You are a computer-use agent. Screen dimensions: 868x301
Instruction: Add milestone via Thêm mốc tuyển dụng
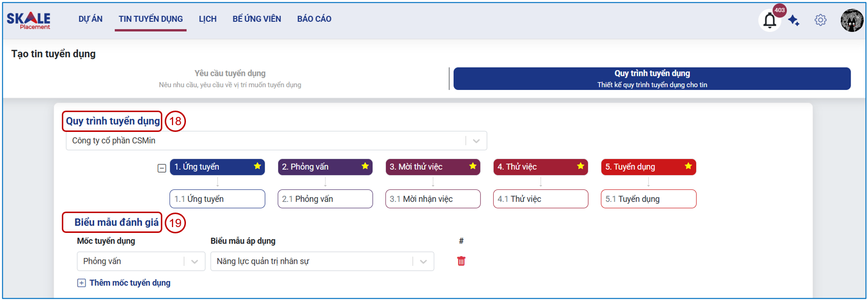click(124, 283)
